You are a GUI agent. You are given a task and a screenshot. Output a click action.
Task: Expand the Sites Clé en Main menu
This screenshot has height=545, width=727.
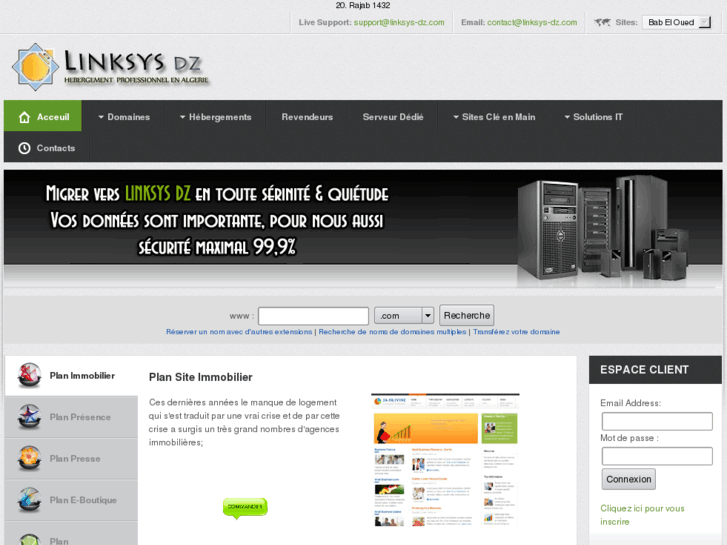pos(494,117)
